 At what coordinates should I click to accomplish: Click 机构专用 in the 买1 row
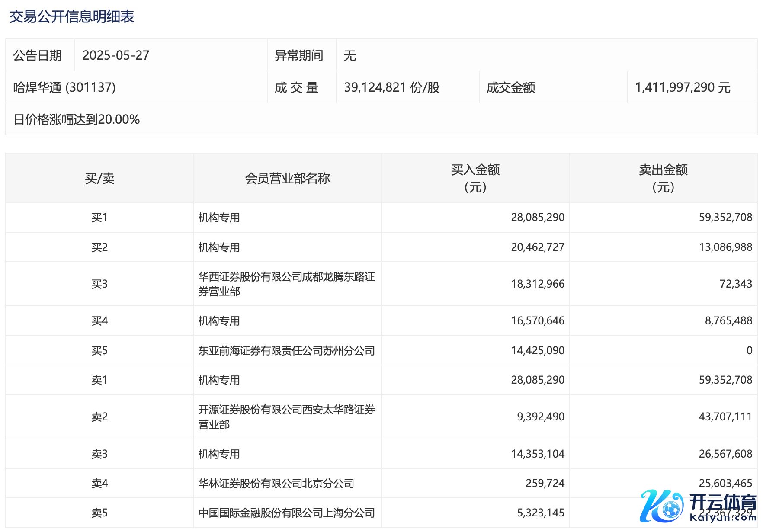[219, 218]
